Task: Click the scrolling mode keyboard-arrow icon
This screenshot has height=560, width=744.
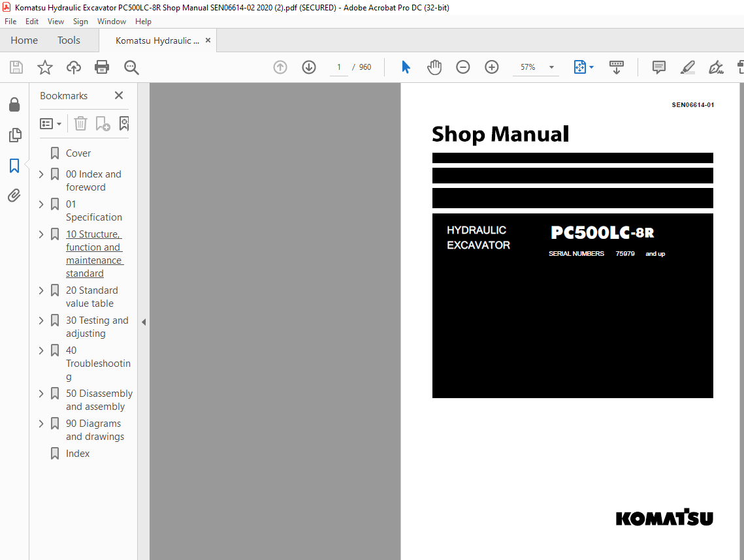Action: pyautogui.click(x=617, y=67)
